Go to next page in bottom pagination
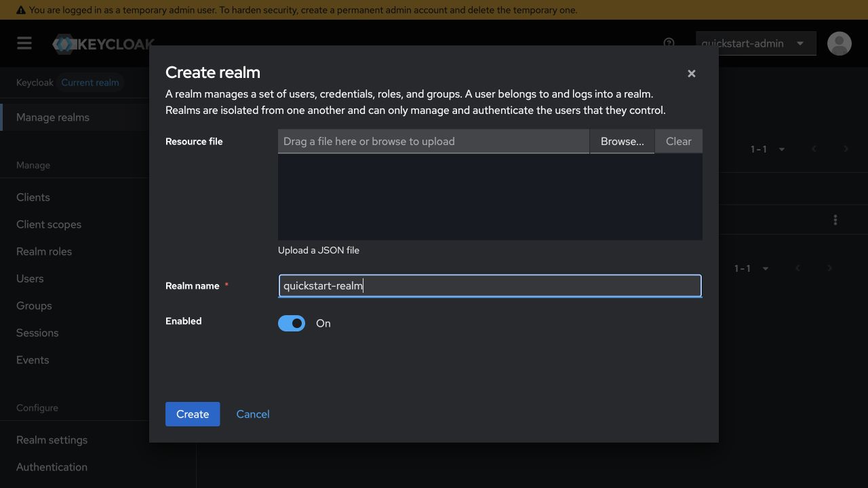This screenshot has width=868, height=488. click(829, 268)
